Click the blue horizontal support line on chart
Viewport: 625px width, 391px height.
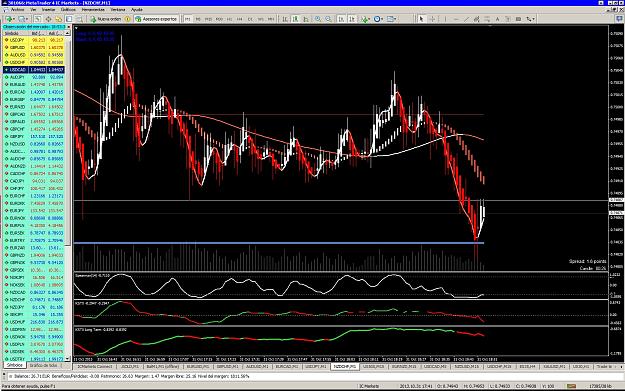pyautogui.click(x=279, y=243)
